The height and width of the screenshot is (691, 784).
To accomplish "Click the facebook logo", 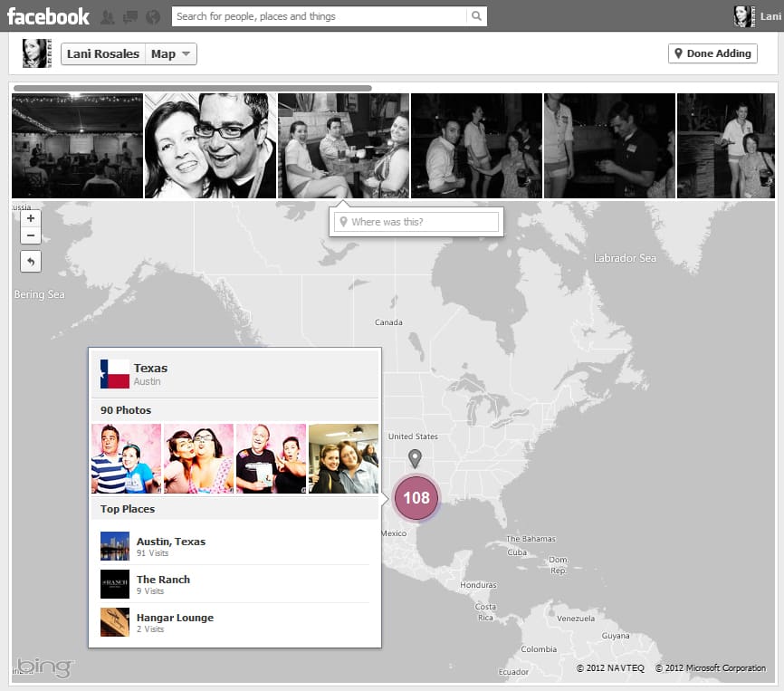I will pos(48,15).
